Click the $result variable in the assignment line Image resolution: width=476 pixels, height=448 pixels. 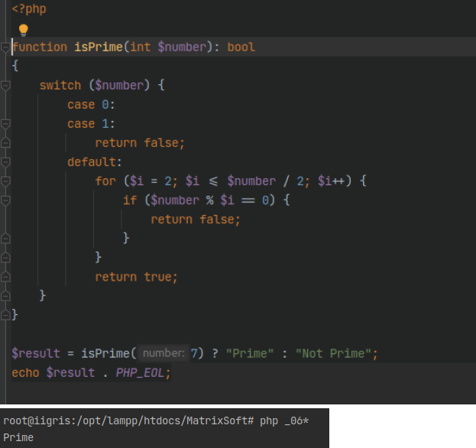click(x=36, y=353)
